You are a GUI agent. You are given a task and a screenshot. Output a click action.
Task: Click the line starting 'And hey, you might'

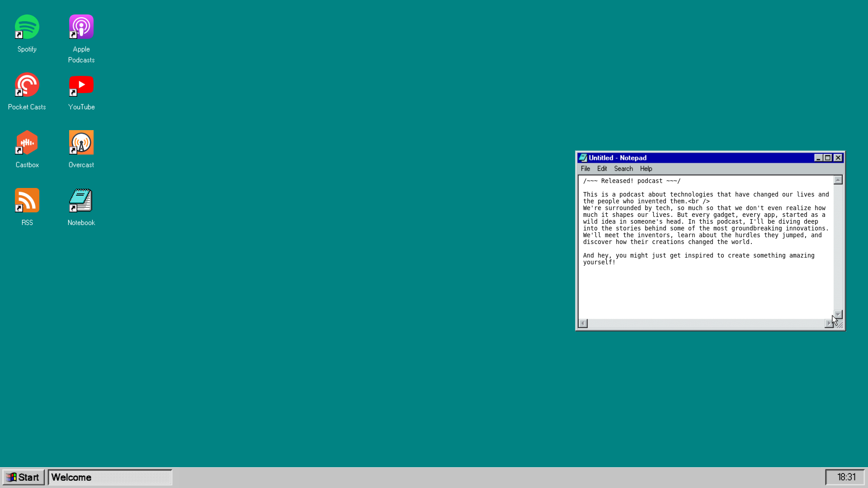click(x=698, y=255)
